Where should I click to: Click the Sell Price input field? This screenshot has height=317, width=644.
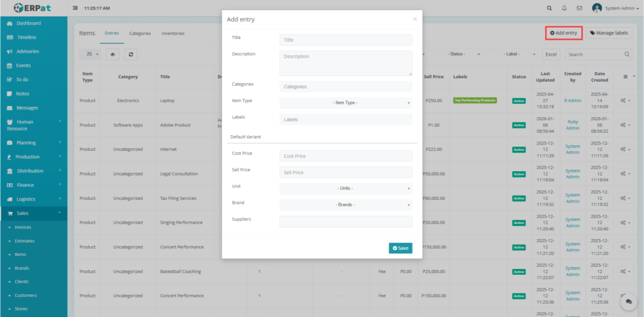346,172
